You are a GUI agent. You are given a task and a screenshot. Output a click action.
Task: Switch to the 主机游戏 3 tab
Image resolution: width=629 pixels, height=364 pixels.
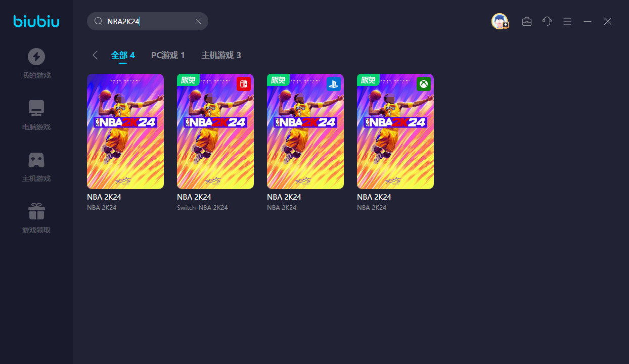(221, 55)
